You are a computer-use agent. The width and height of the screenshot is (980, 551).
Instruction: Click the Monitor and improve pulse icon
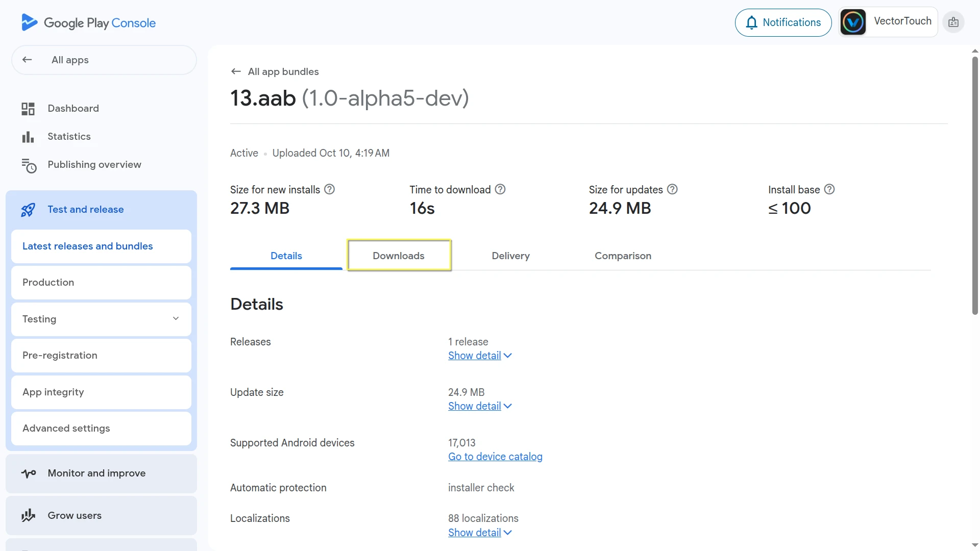pos(28,473)
